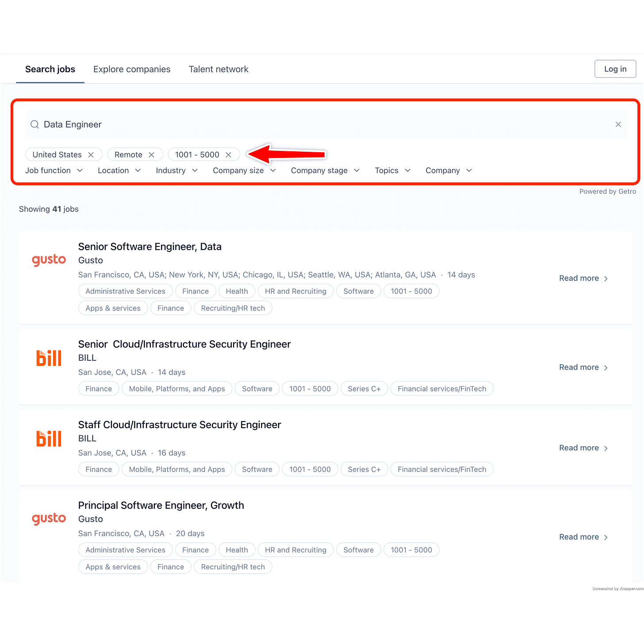Click Gusto company name under Senior Software Engineer, Data
This screenshot has width=644, height=644.
coord(91,261)
